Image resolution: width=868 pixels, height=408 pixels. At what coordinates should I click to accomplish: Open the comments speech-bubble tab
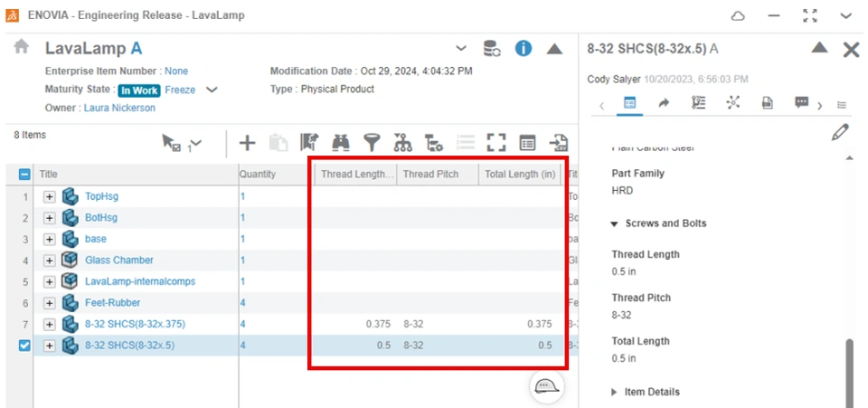pyautogui.click(x=802, y=102)
